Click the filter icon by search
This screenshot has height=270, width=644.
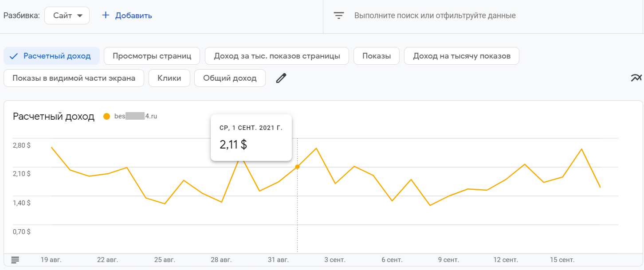point(339,16)
